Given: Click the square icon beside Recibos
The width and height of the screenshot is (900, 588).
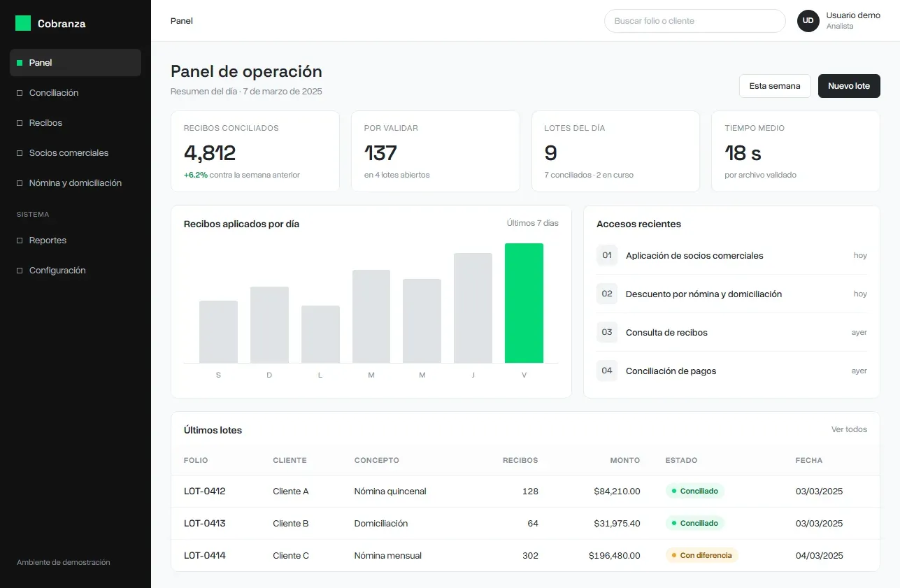Looking at the screenshot, I should click(x=20, y=123).
